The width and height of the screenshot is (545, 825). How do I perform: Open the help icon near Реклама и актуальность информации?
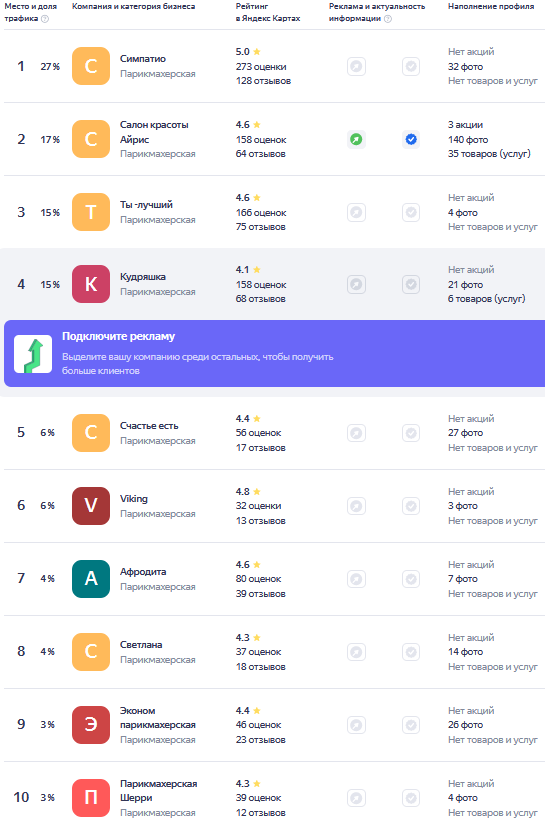coord(388,19)
